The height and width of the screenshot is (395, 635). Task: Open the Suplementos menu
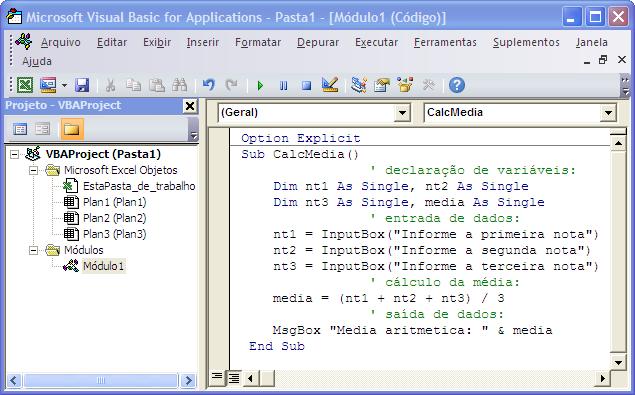pyautogui.click(x=526, y=42)
